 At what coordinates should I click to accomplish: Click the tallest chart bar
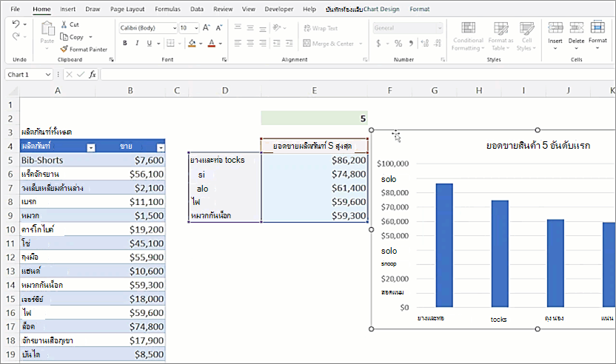[x=444, y=245]
